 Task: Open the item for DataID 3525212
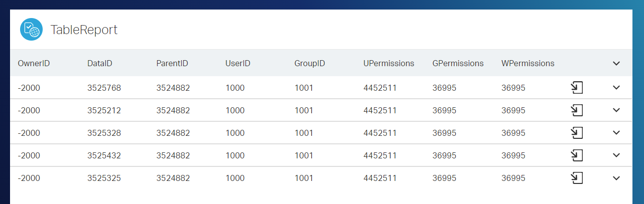point(577,110)
